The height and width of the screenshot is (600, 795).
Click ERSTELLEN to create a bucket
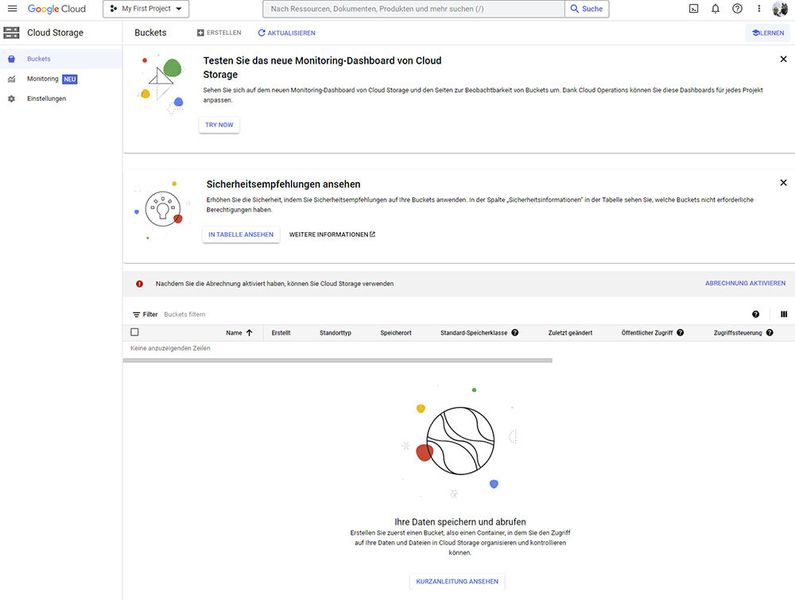[219, 32]
